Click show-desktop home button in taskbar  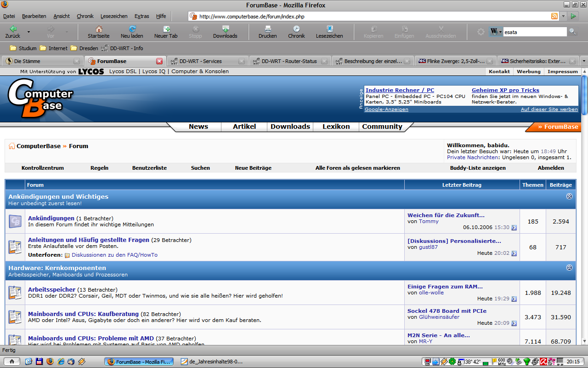12,362
